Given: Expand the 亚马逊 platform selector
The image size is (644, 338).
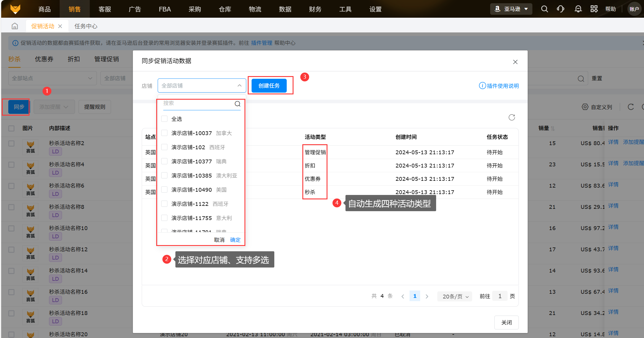Looking at the screenshot, I should click(511, 9).
